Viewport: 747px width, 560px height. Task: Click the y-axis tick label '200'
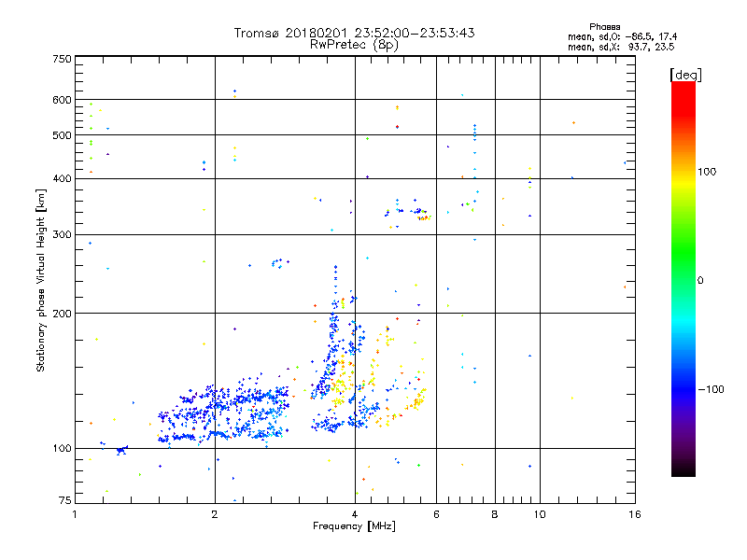click(x=62, y=314)
